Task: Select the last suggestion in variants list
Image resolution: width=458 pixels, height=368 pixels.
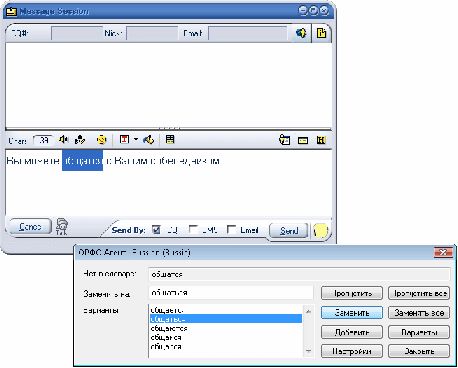Action: pyautogui.click(x=226, y=347)
